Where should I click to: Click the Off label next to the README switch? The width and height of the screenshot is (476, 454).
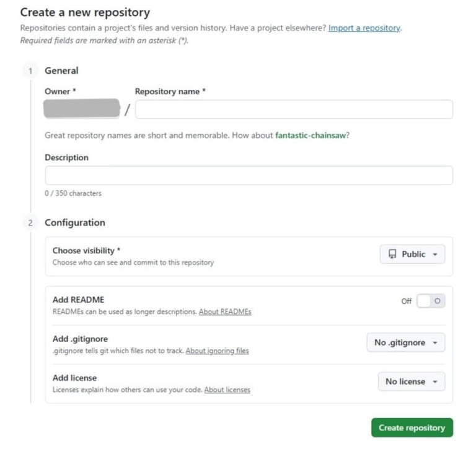pos(406,302)
